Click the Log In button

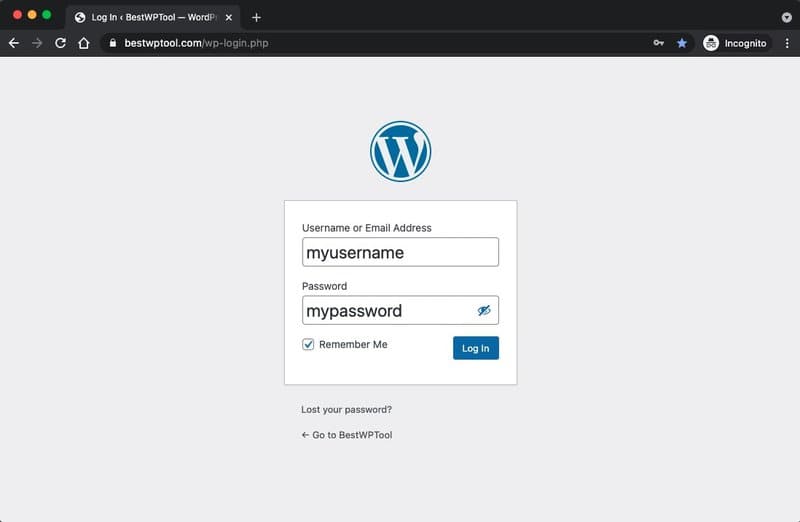point(476,348)
